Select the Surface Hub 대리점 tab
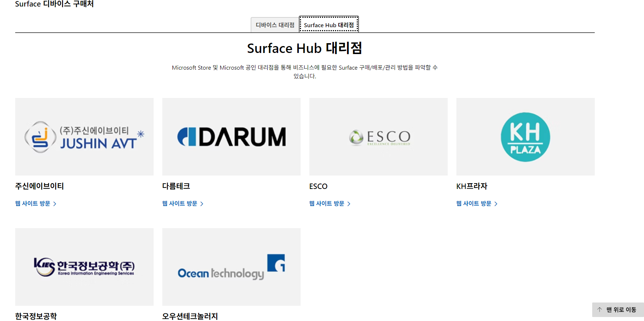Viewport: 644px width, 321px height. 329,25
